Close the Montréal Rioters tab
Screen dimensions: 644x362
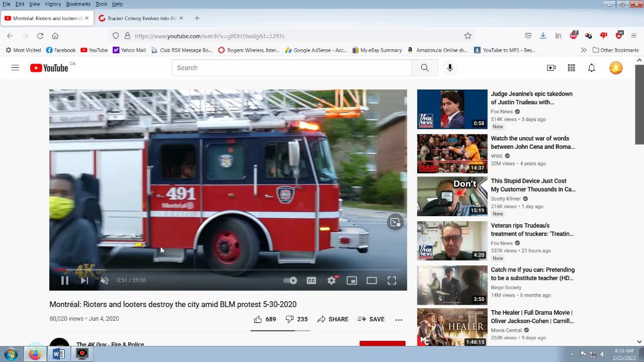coord(87,18)
